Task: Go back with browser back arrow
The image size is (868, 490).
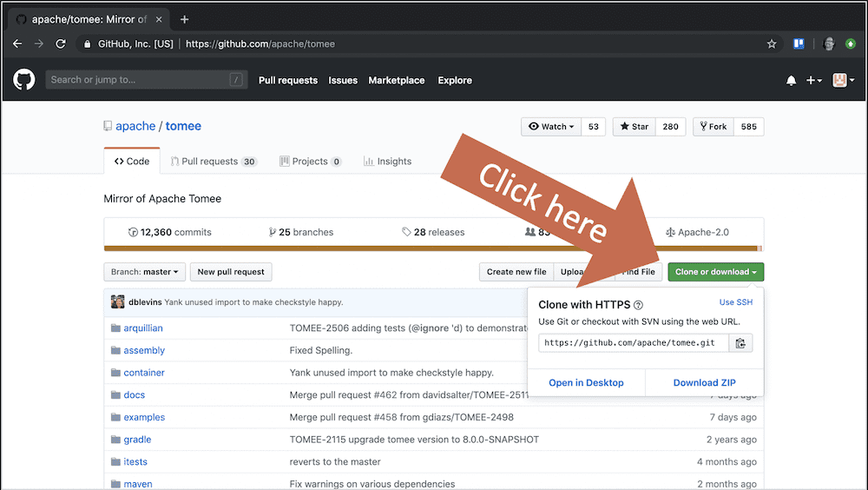Action: [x=17, y=43]
